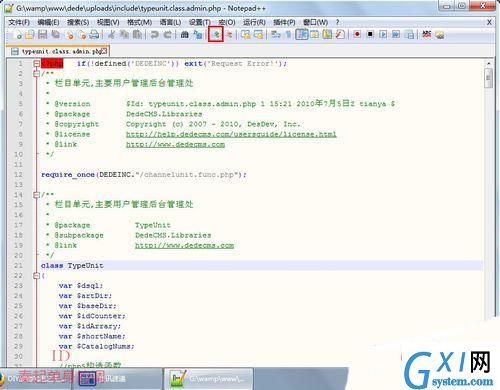Click the Open file folder icon

click(30, 35)
